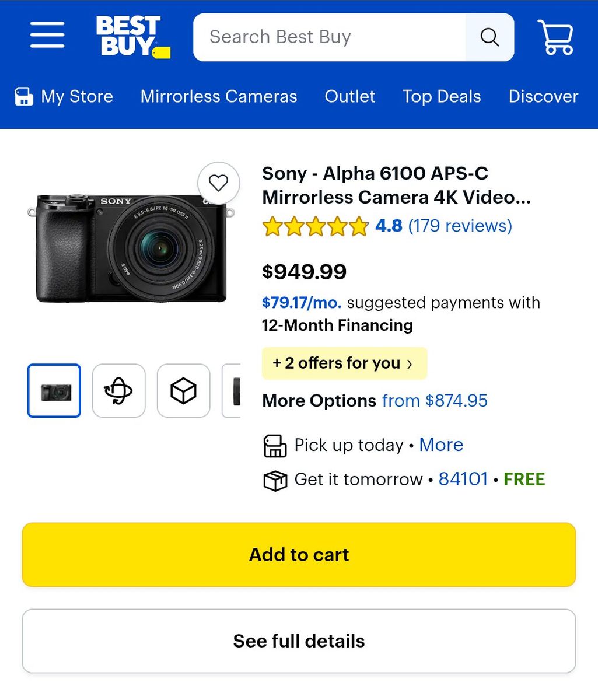
Task: Expand the 2 offers for you
Action: pos(344,363)
